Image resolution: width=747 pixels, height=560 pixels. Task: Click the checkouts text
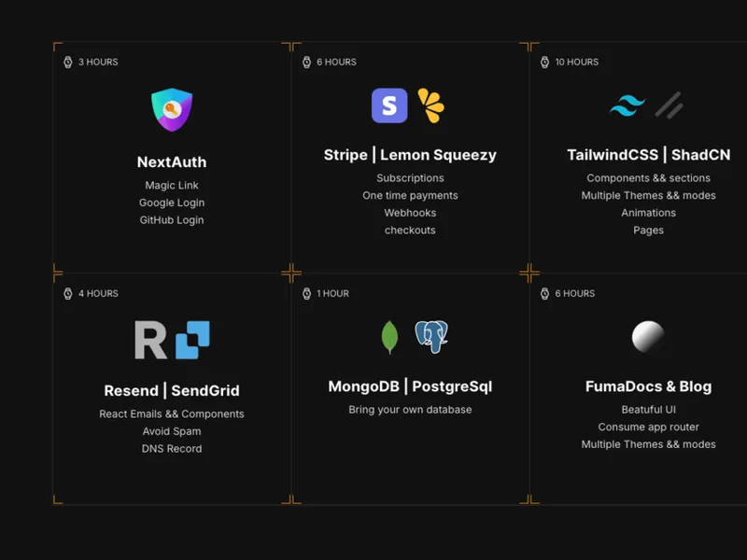pyautogui.click(x=410, y=231)
